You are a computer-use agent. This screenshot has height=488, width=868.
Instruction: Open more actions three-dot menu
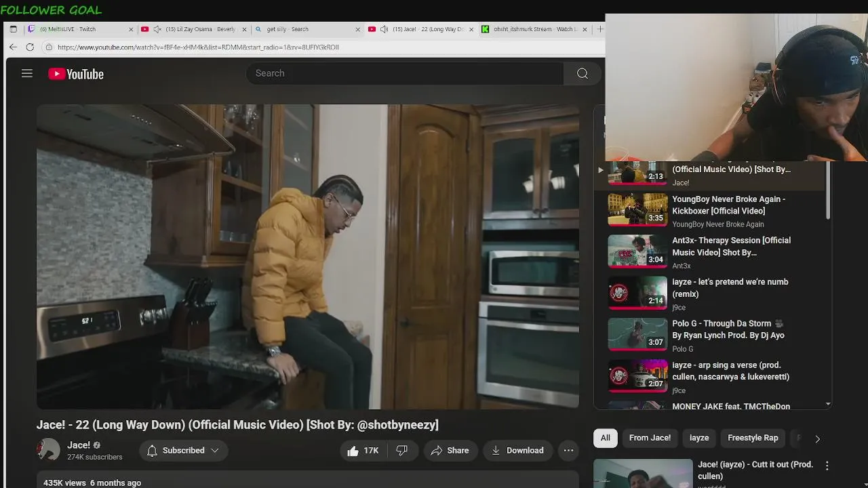568,450
